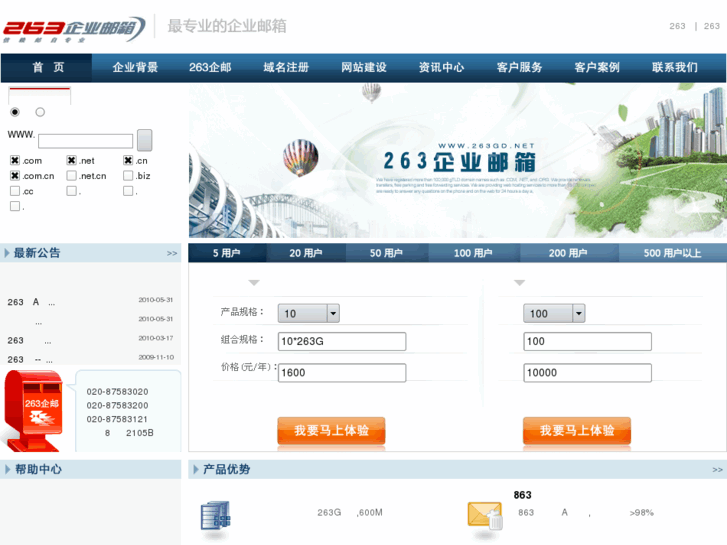The image size is (727, 545).
Task: Click the 263企业邮箱 logo
Action: pos(74,30)
